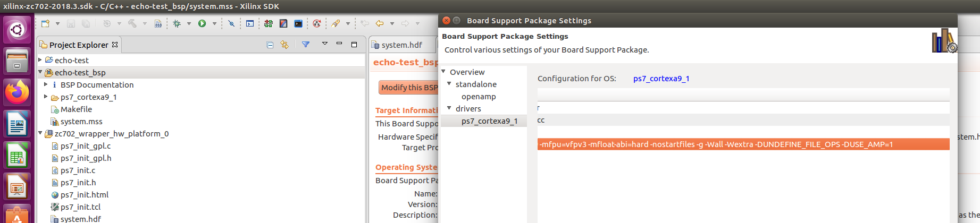Click the Skip All Breakpoints icon

pyautogui.click(x=231, y=23)
